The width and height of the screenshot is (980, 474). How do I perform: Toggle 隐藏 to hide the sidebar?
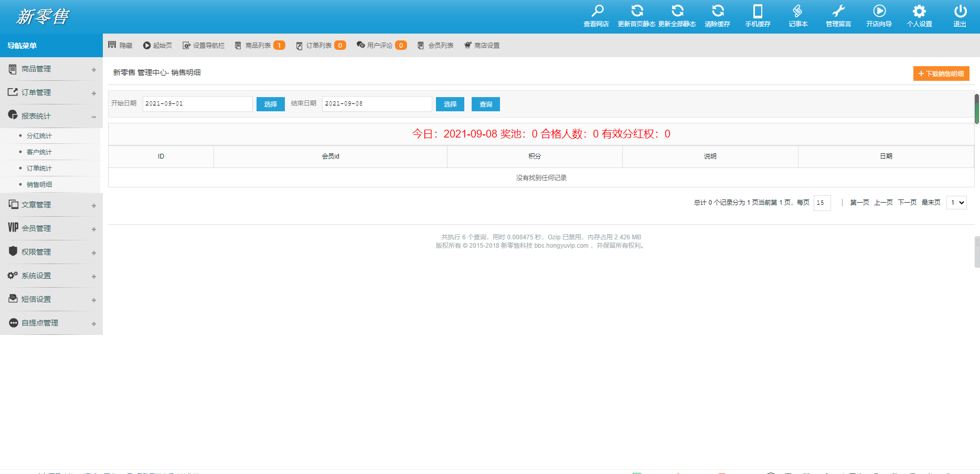[x=120, y=46]
